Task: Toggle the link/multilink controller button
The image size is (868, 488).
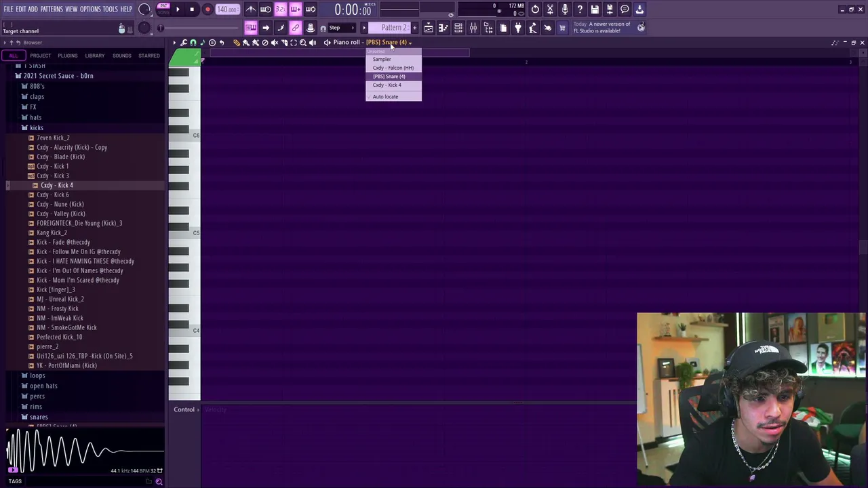Action: point(295,28)
